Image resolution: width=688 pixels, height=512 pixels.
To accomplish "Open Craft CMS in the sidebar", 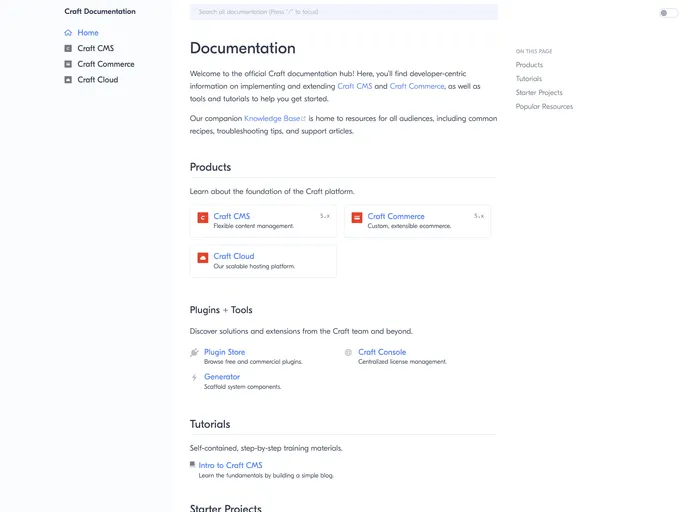I will [x=96, y=48].
